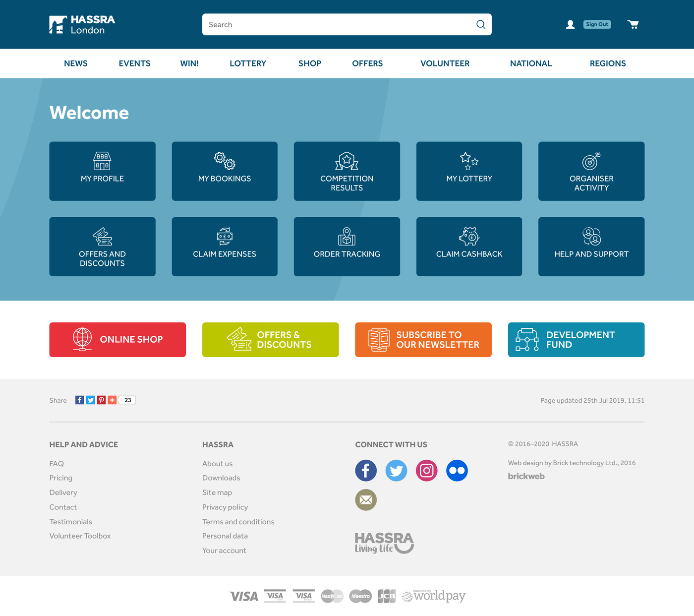Go to Order Tracking tile
The image size is (694, 616).
pos(347,246)
